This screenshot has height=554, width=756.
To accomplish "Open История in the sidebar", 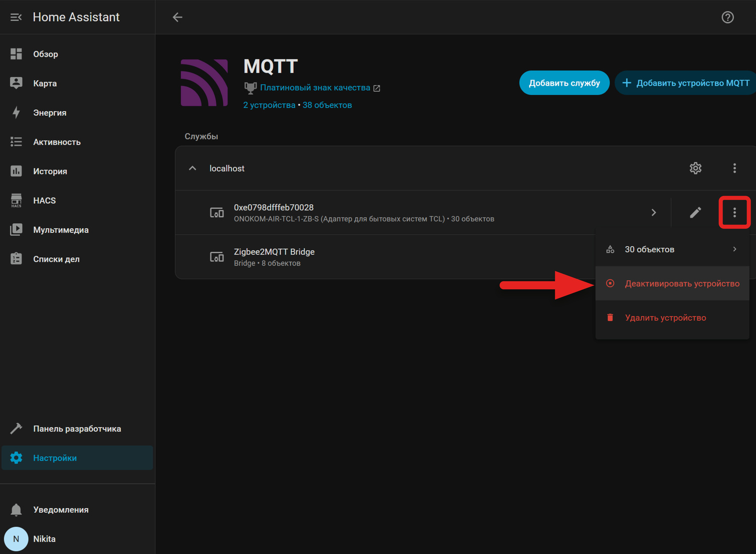I will [x=78, y=171].
